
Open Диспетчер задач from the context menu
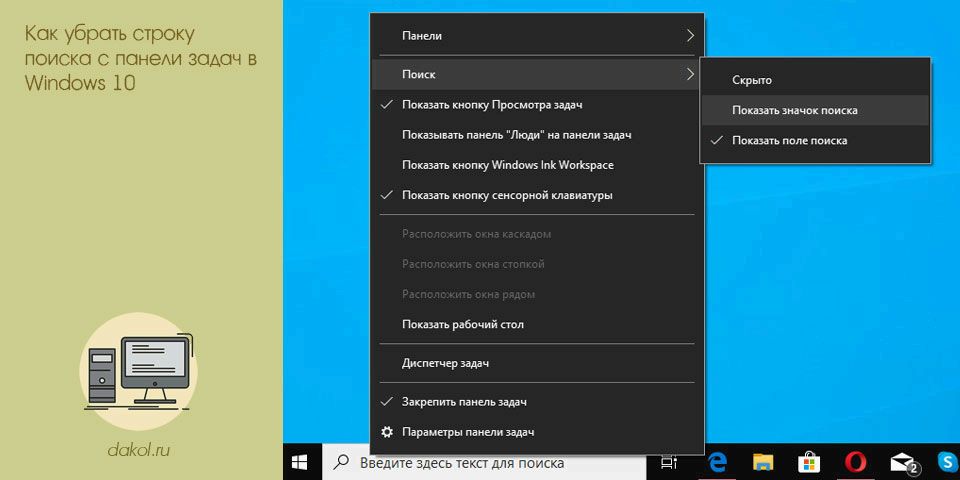(537, 363)
